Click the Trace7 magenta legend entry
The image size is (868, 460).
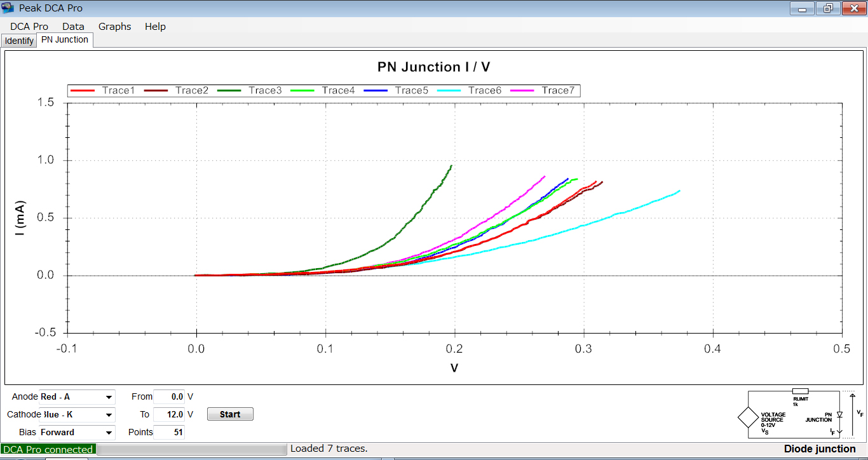tap(543, 91)
